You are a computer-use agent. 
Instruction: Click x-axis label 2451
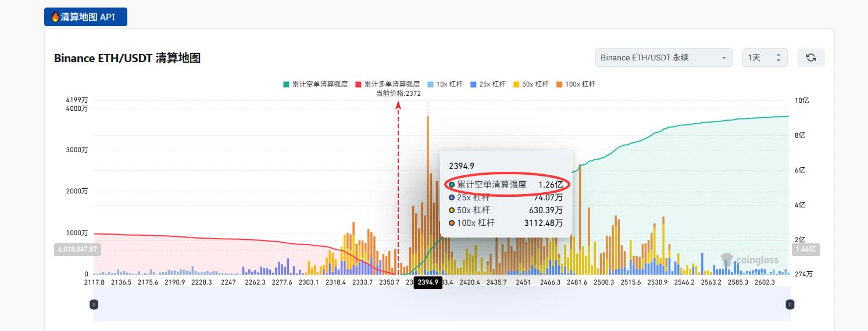coord(523,282)
